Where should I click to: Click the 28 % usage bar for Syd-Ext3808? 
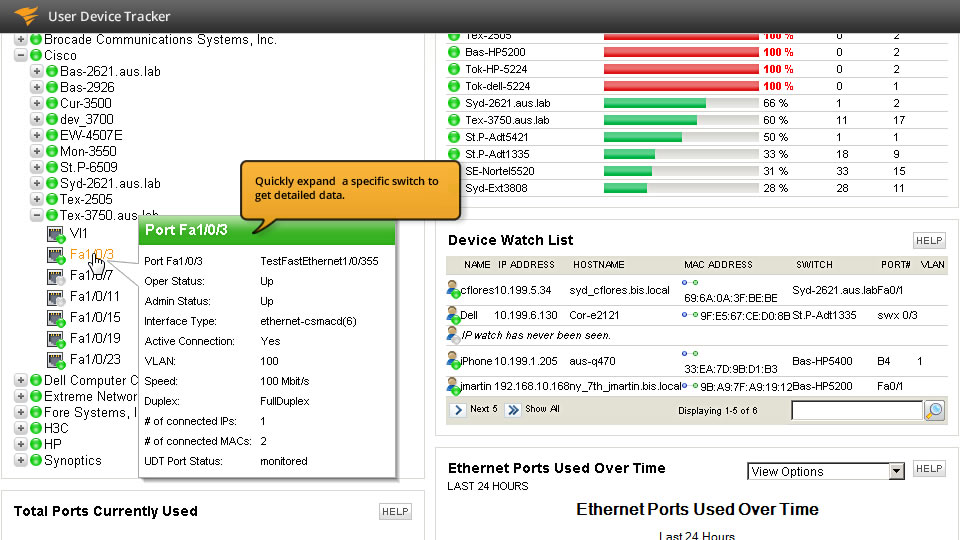click(x=681, y=189)
